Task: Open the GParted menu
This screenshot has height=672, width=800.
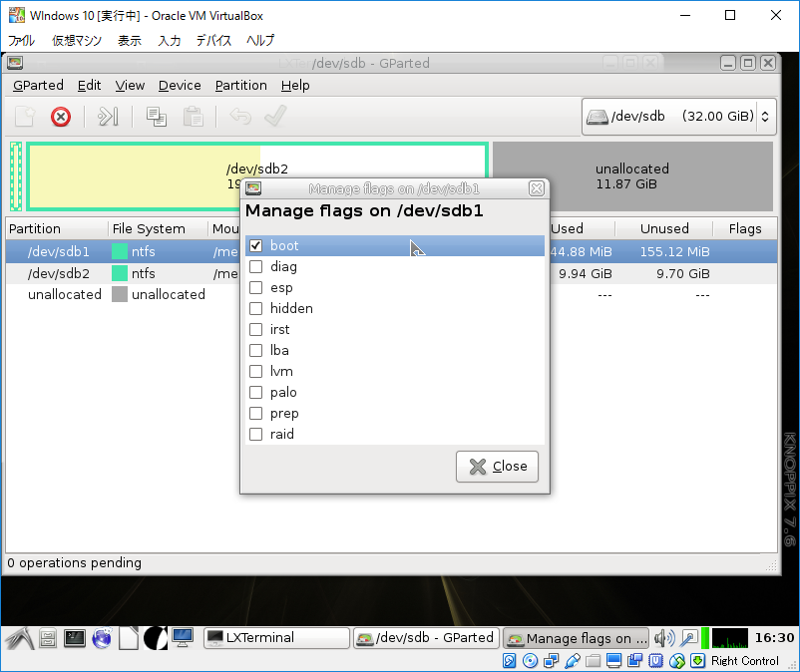Action: pyautogui.click(x=38, y=85)
